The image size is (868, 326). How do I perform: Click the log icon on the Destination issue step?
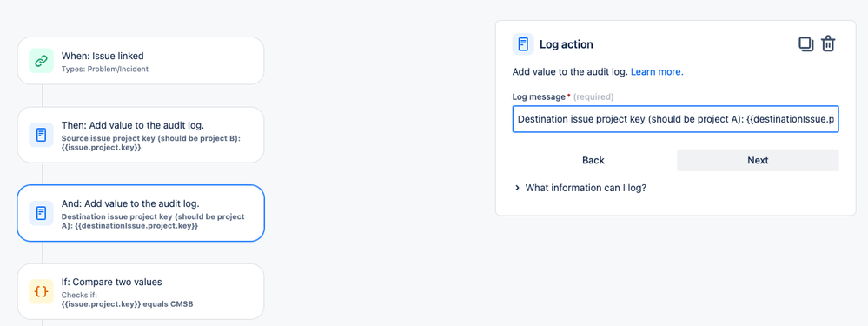[x=41, y=213]
